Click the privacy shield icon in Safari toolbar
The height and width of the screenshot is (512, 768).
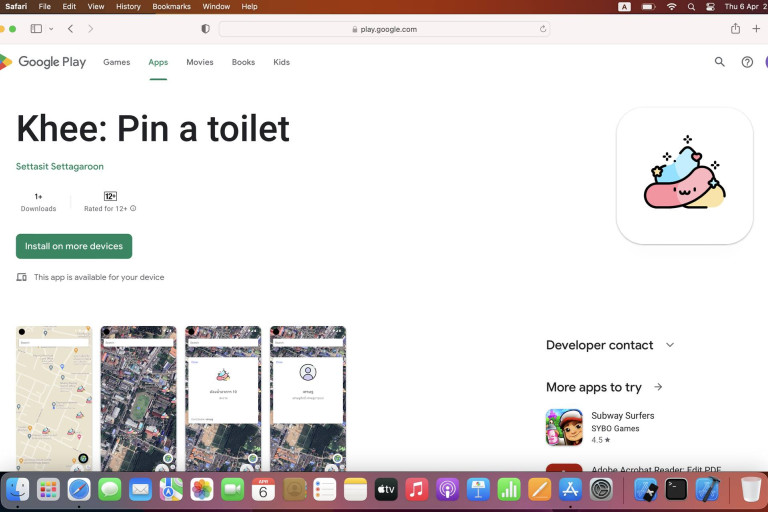(x=206, y=29)
